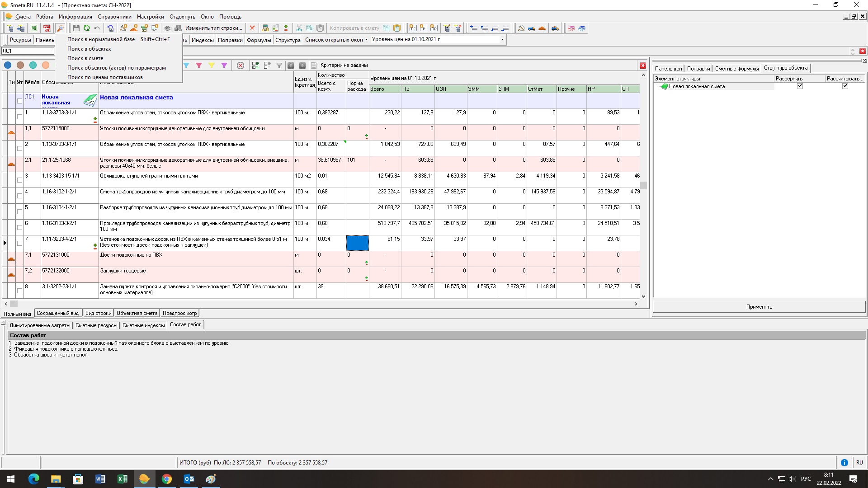Click the Копировать в смету button
The image size is (868, 488).
[x=354, y=28]
